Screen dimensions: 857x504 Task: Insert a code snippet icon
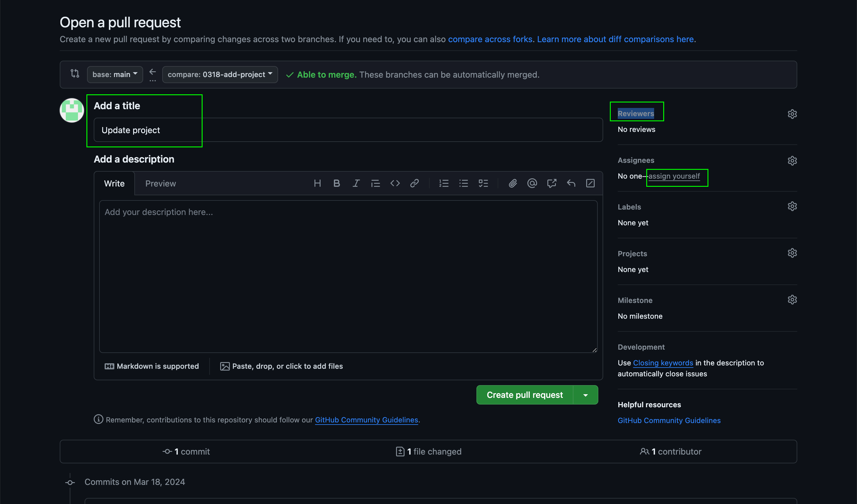tap(395, 184)
